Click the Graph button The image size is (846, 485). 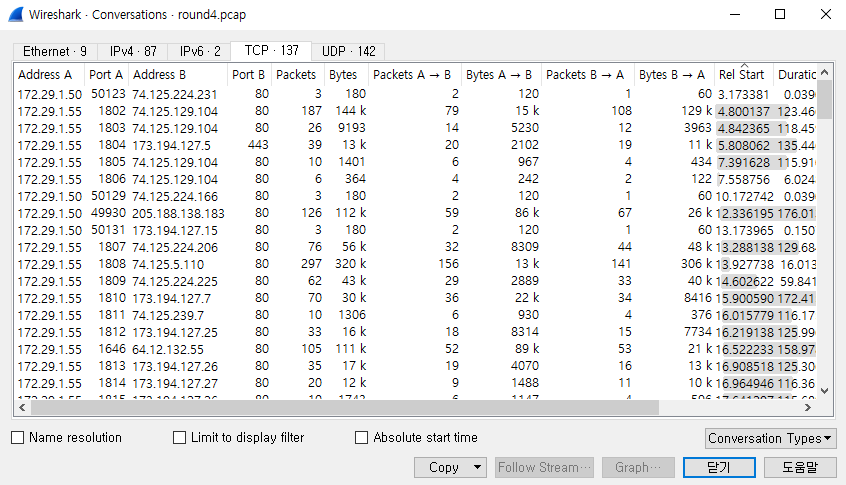click(638, 467)
